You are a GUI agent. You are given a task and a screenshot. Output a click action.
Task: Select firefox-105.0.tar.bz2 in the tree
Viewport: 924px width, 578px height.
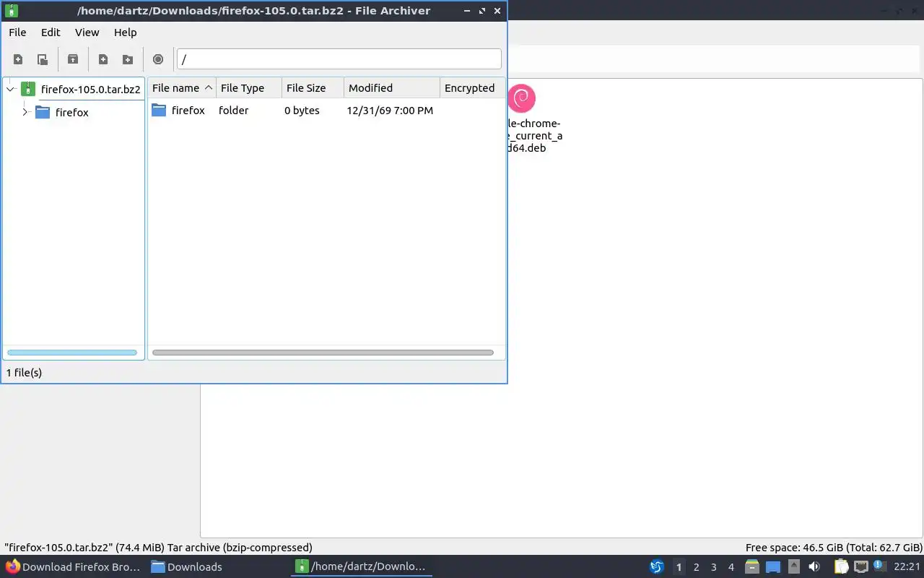coord(90,90)
